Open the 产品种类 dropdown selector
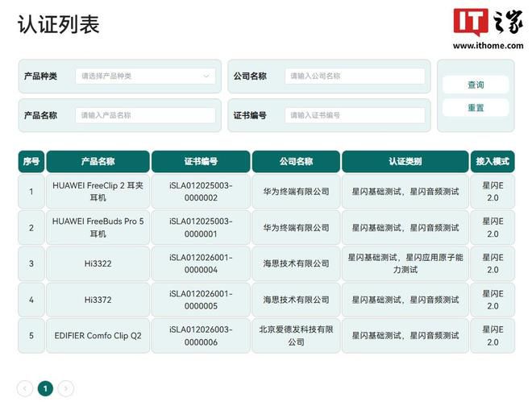Screen dimensions: 532x410 tap(145, 76)
